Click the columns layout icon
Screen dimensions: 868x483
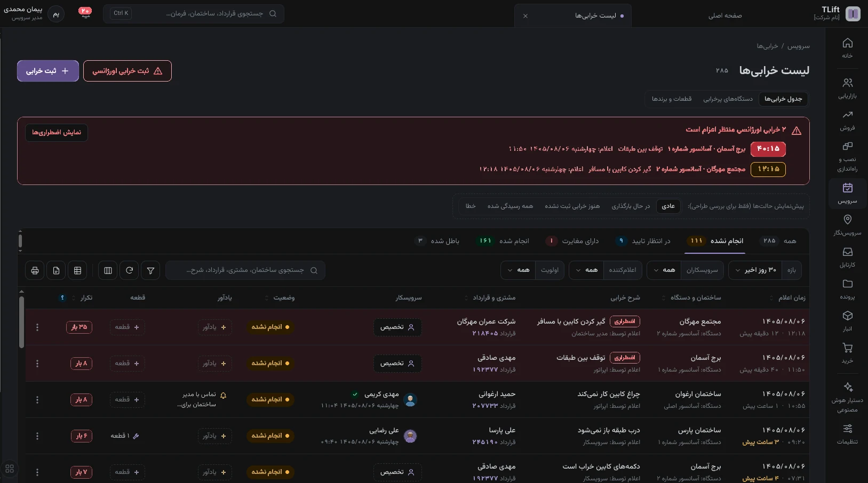click(108, 270)
